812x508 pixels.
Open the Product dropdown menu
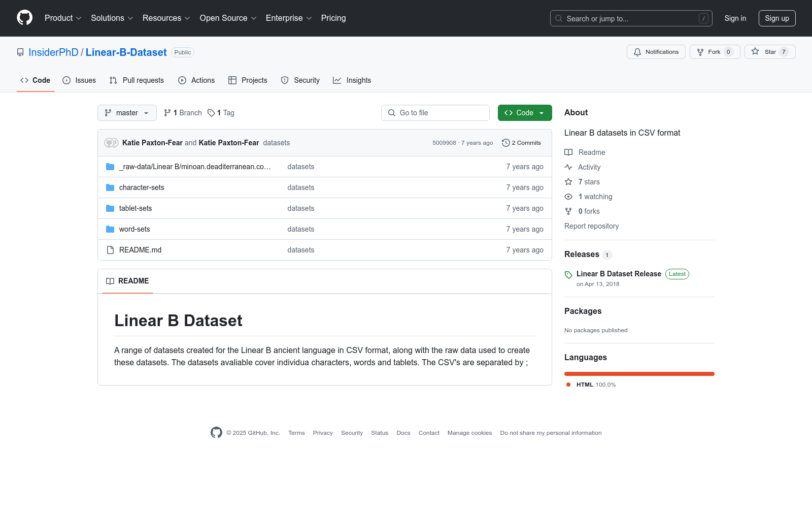(63, 18)
